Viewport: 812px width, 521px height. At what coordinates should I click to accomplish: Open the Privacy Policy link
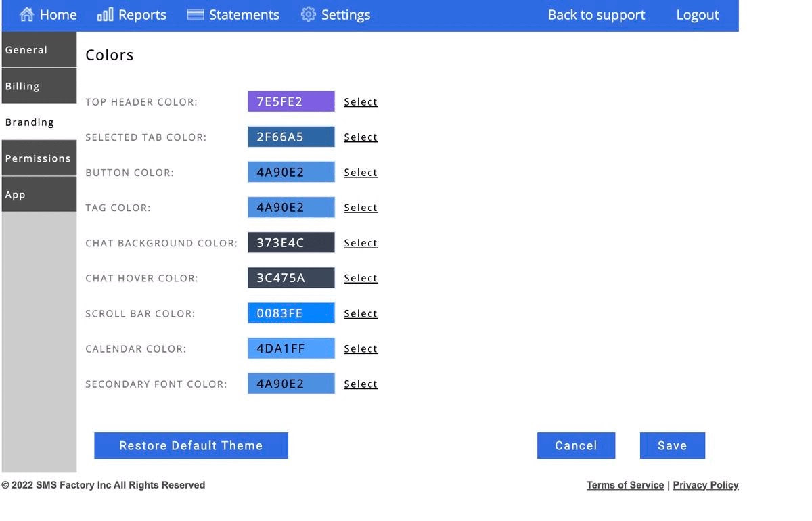point(706,485)
